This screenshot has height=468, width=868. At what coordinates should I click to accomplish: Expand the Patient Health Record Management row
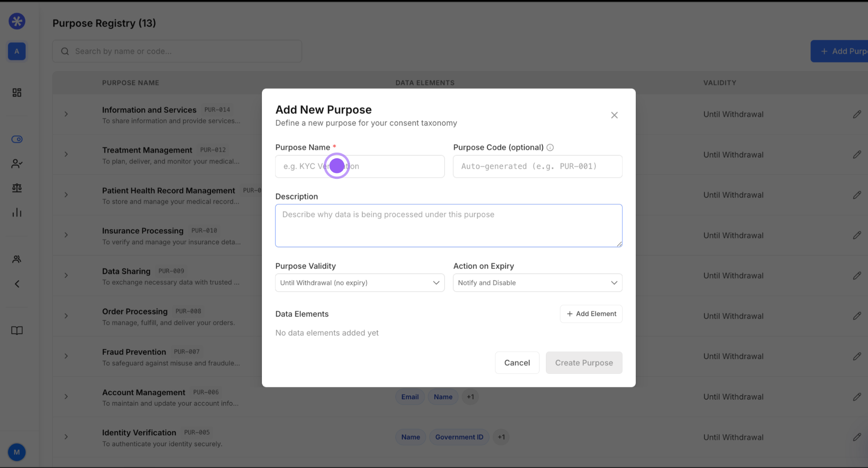[x=66, y=195]
